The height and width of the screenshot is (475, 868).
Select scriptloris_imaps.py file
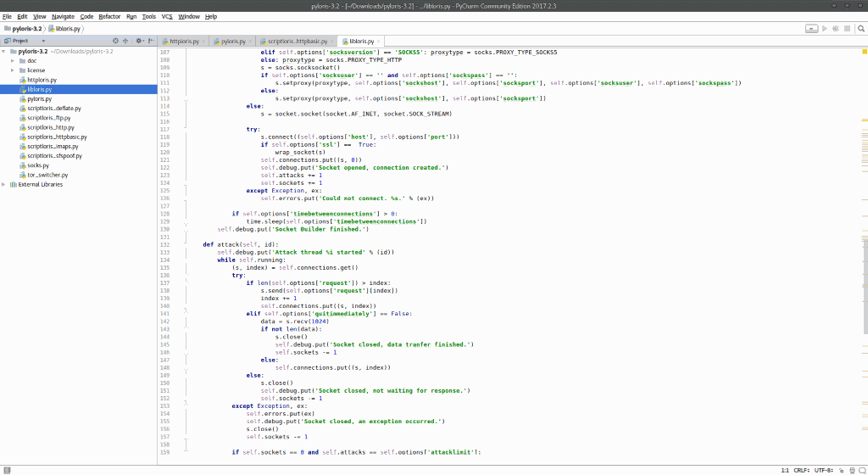click(53, 146)
